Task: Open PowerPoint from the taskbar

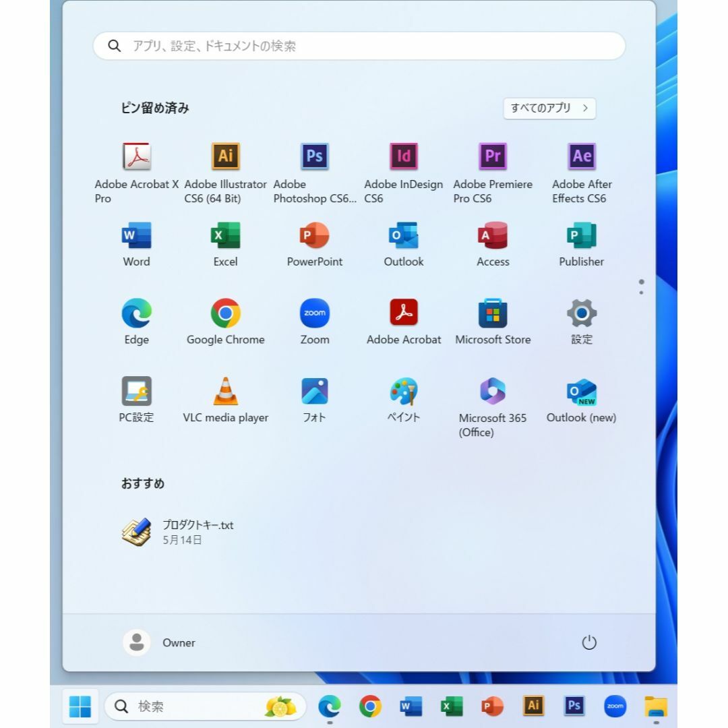Action: (493, 706)
